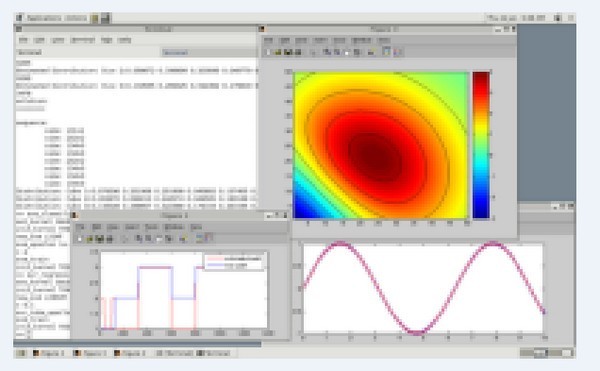This screenshot has height=371, width=600.
Task: Open Desktop menu of heatmap figure window
Action: pyautogui.click(x=361, y=40)
